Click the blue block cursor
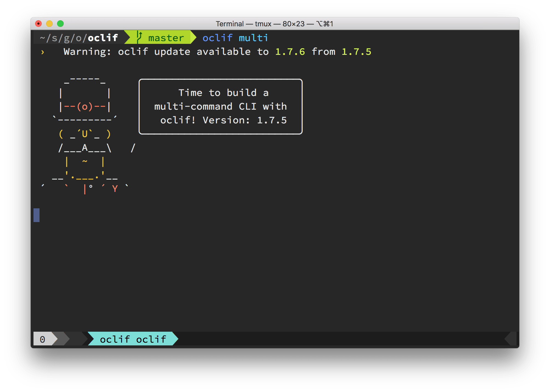Screen dimensions: 550x392 pos(37,215)
